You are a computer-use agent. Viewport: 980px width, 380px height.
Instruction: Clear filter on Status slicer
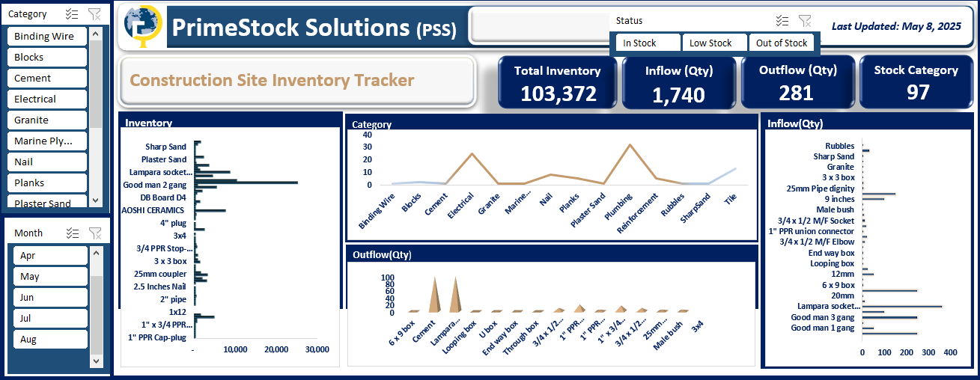[x=804, y=20]
